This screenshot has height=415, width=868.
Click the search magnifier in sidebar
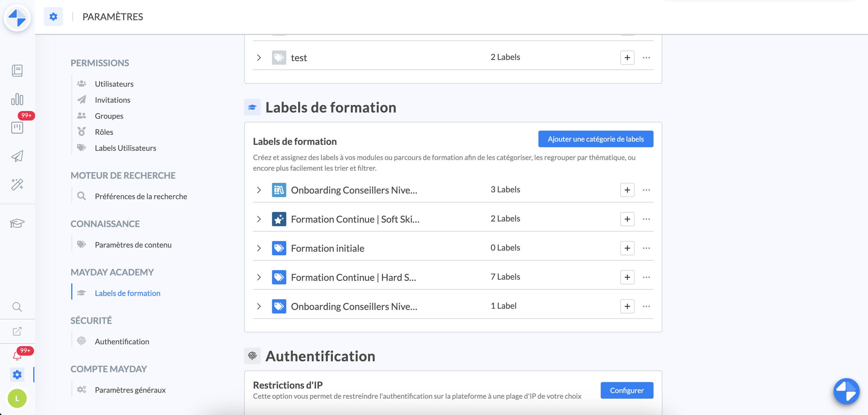tap(17, 307)
